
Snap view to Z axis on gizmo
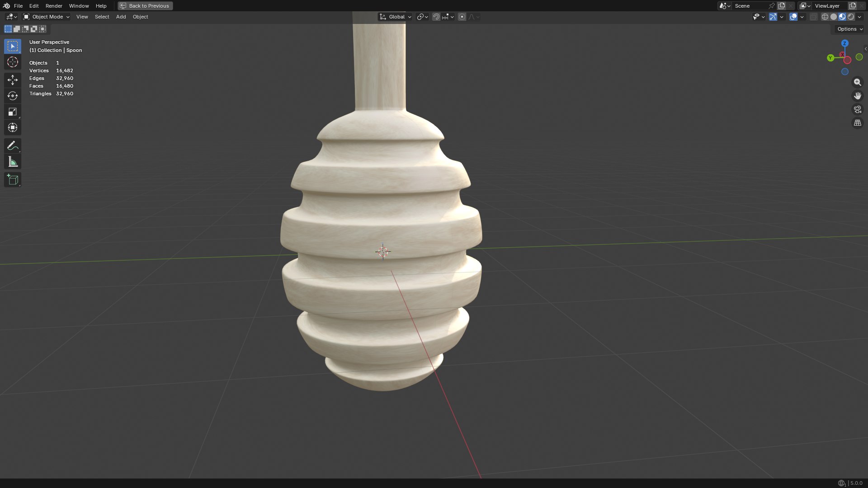[x=845, y=43]
